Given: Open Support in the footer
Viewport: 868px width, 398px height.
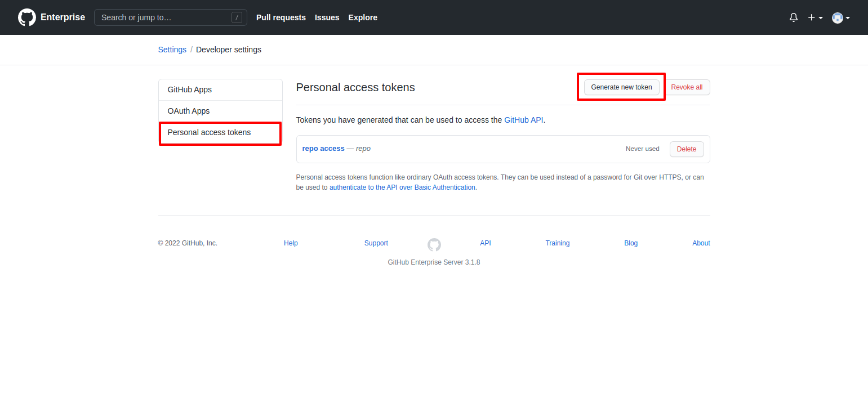Looking at the screenshot, I should click(x=376, y=243).
